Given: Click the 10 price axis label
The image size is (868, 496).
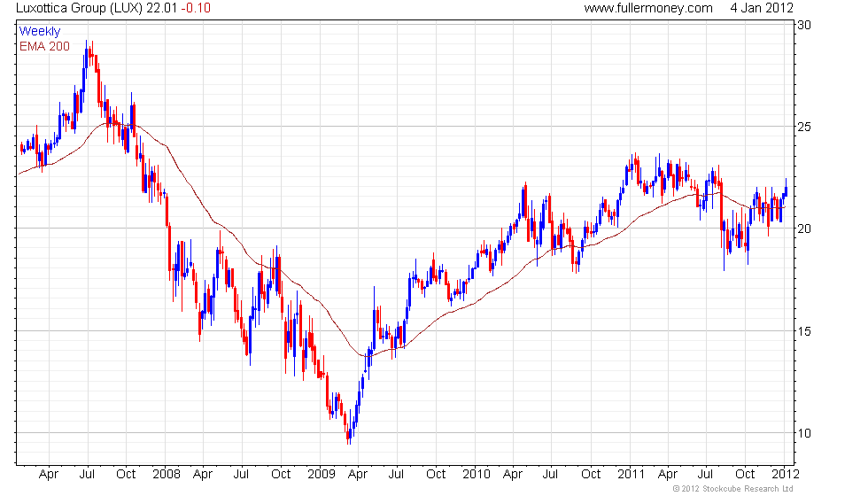Looking at the screenshot, I should [804, 433].
